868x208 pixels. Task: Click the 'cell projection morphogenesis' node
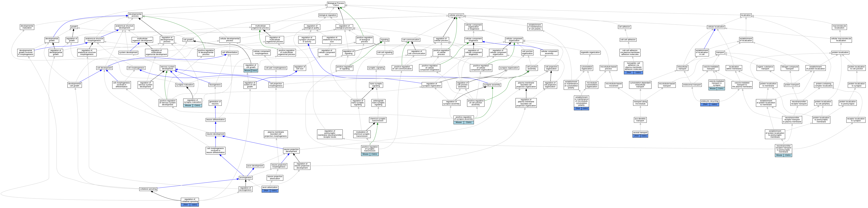pos(276,85)
